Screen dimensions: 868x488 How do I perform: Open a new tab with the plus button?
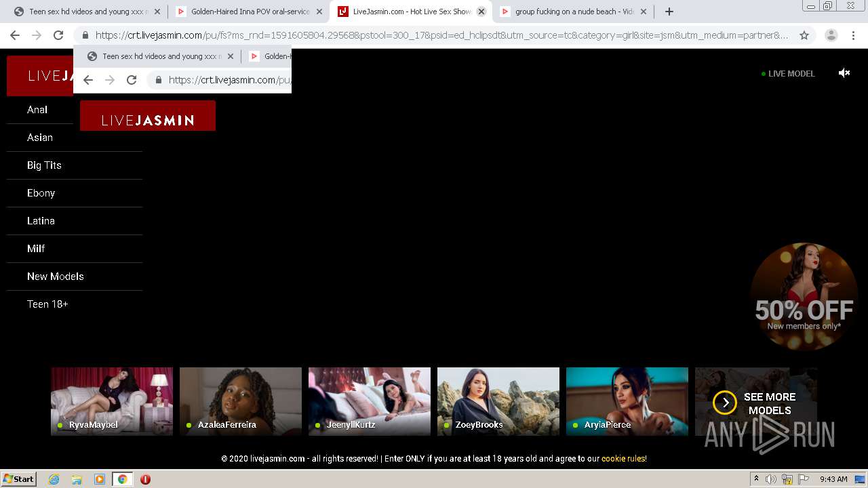669,12
